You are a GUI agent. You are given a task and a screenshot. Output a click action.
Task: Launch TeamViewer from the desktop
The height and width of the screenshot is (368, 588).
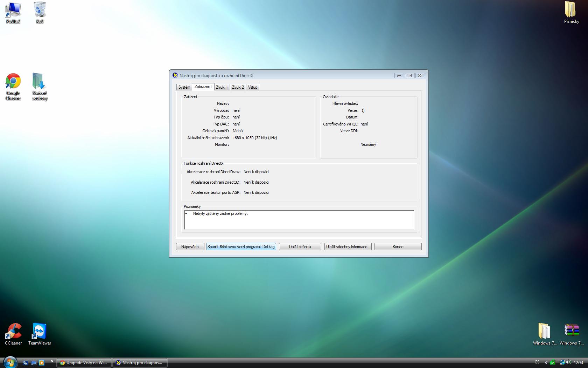point(40,331)
